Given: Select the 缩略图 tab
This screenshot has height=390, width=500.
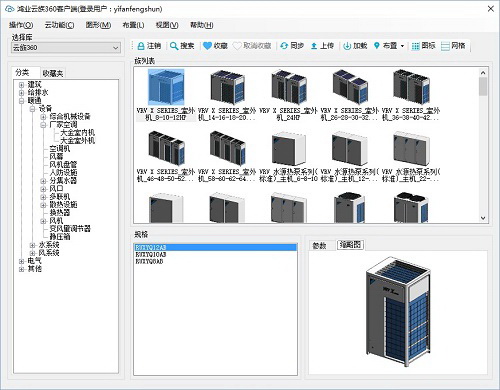Looking at the screenshot, I should pyautogui.click(x=350, y=245).
